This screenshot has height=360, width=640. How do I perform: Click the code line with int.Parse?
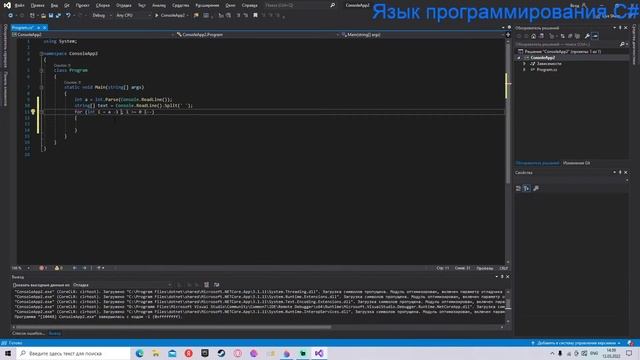123,100
